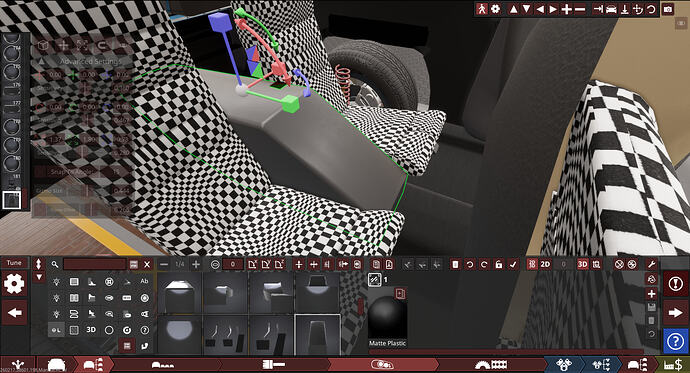Select the plain circle fixture category
The image size is (690, 373).
point(109,330)
